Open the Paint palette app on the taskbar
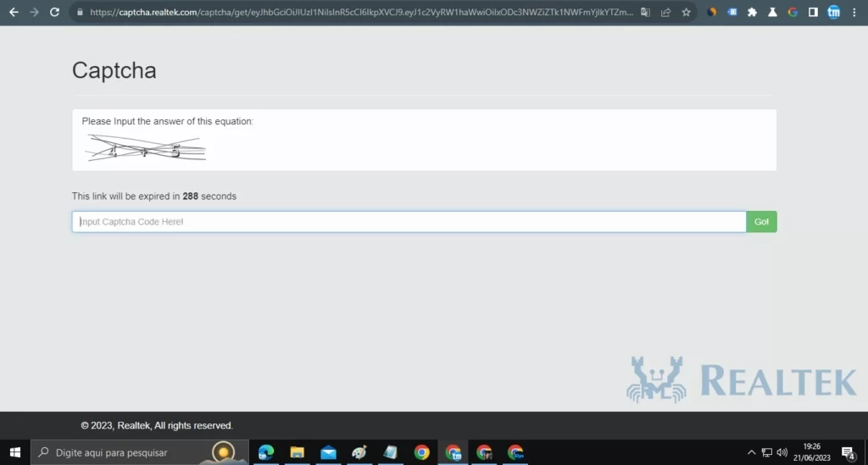The height and width of the screenshot is (465, 868). (x=359, y=452)
